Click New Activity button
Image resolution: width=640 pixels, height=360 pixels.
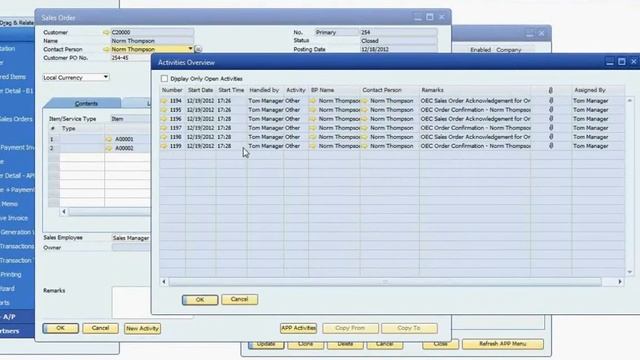pyautogui.click(x=142, y=329)
